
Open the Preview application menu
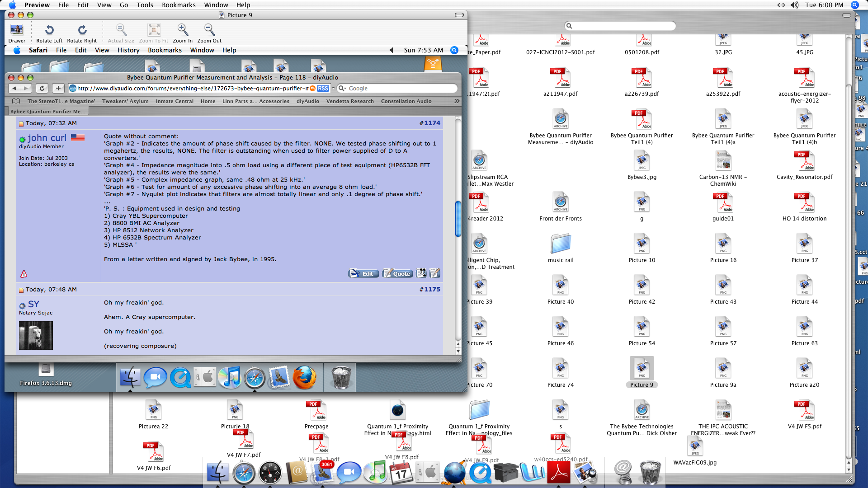click(37, 5)
